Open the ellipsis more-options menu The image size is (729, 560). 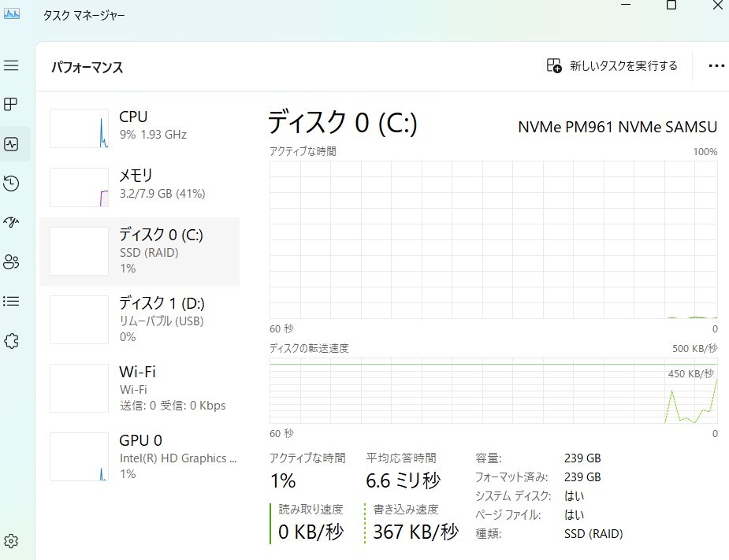click(x=716, y=65)
